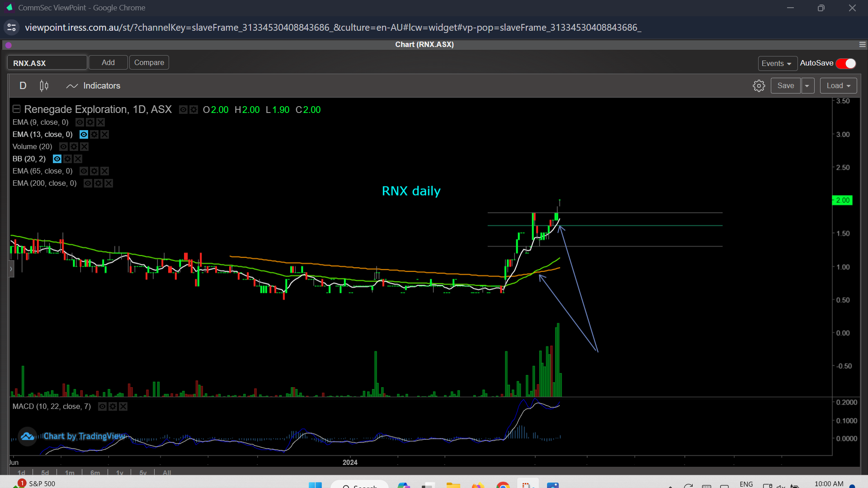Open the widget hamburger menu
Viewport: 868px width, 488px height.
[x=862, y=45]
